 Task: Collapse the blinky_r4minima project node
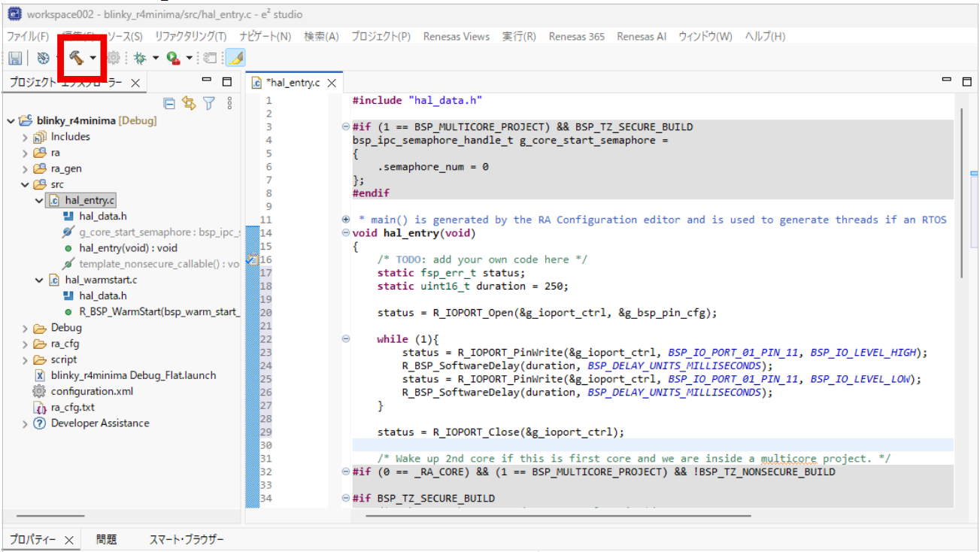pos(11,120)
